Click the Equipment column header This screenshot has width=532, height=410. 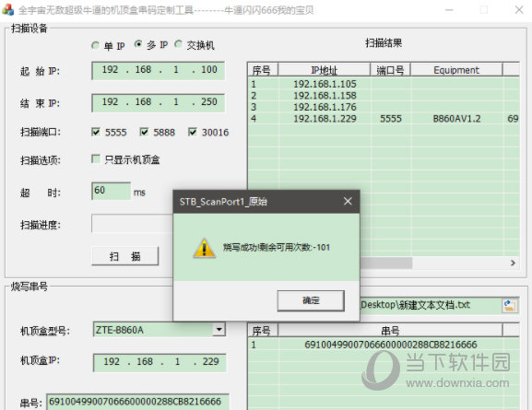pyautogui.click(x=456, y=70)
